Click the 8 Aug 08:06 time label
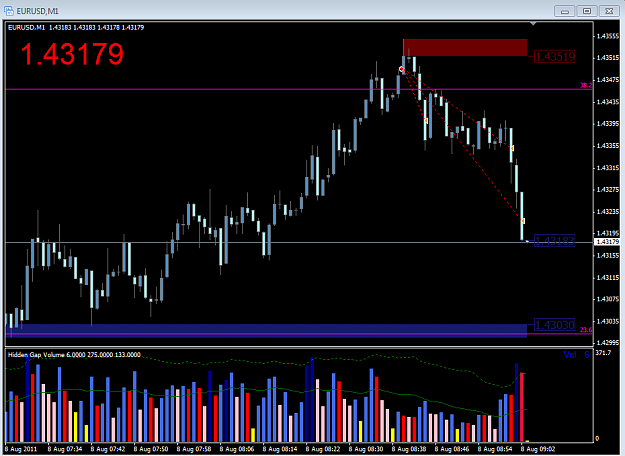 coord(237,449)
